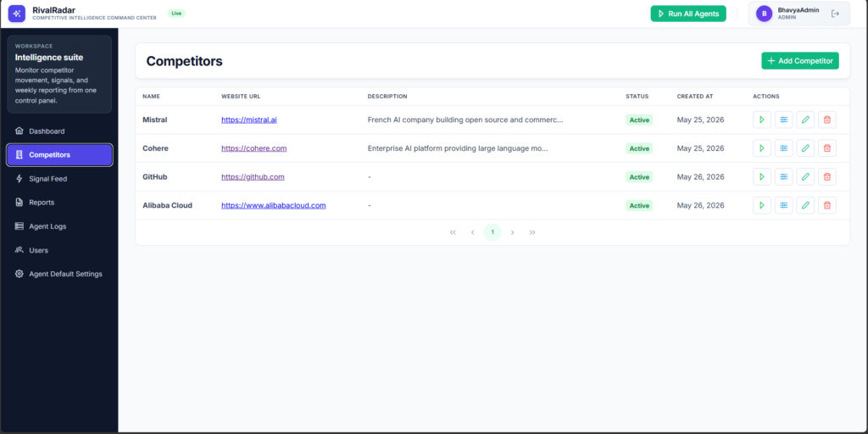868x434 pixels.
Task: Click the Created At column header
Action: click(x=695, y=97)
